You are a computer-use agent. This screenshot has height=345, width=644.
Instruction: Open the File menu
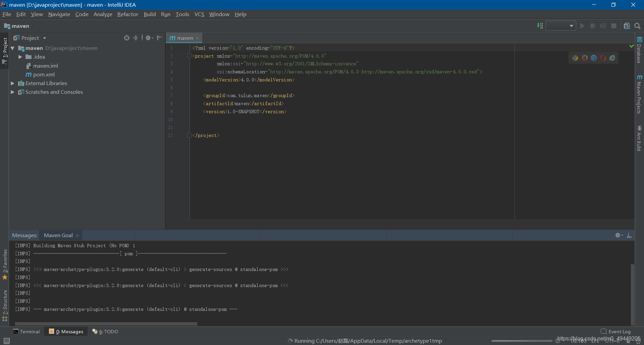click(7, 14)
